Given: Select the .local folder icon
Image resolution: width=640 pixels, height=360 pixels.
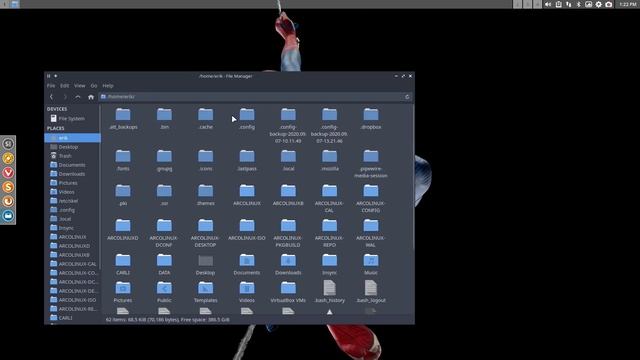Looking at the screenshot, I should (288, 156).
